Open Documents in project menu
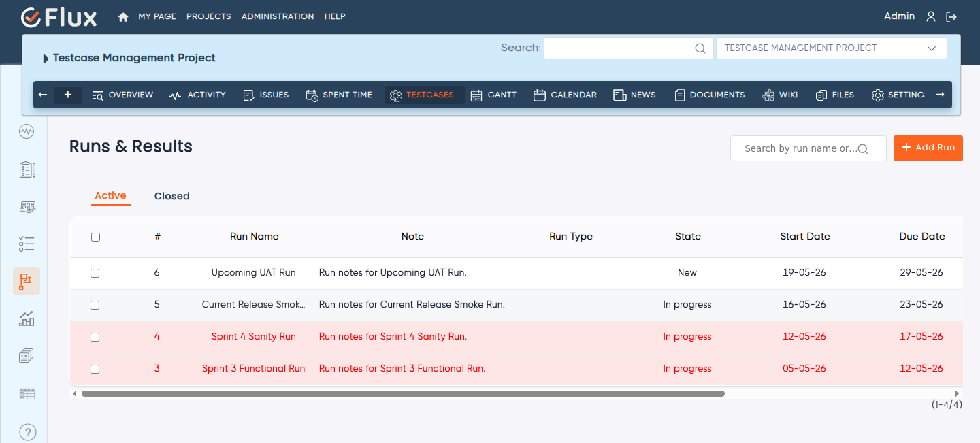Image resolution: width=980 pixels, height=443 pixels. point(709,95)
